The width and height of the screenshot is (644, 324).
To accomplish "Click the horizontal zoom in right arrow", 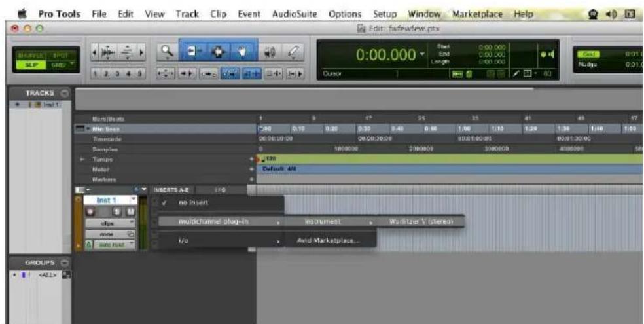I will coord(142,54).
